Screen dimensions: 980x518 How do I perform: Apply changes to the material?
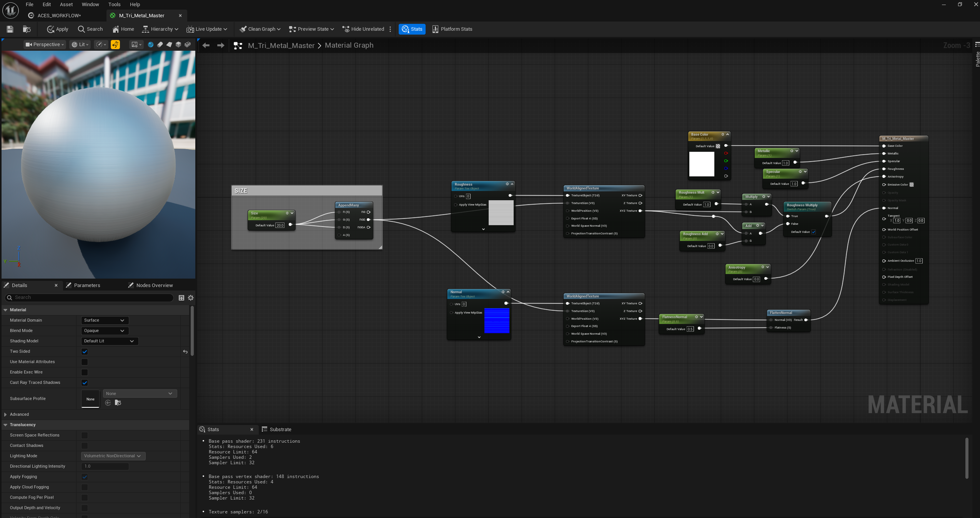pos(57,29)
